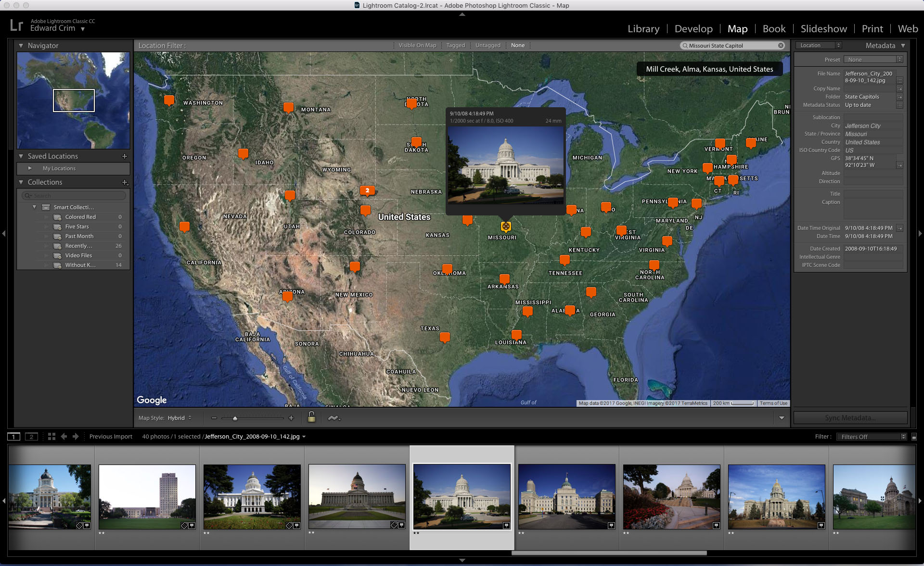Image resolution: width=924 pixels, height=566 pixels.
Task: Click Previous Import source label
Action: point(111,437)
